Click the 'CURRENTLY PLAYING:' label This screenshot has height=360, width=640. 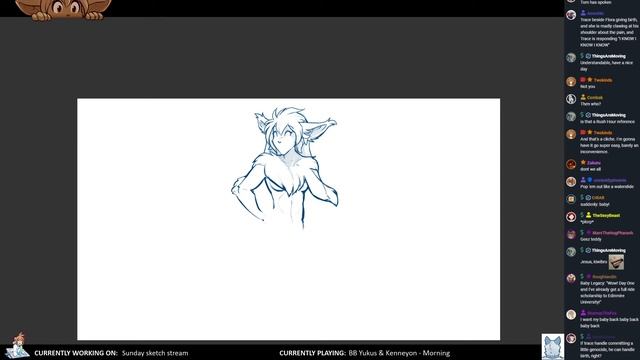[x=312, y=353]
